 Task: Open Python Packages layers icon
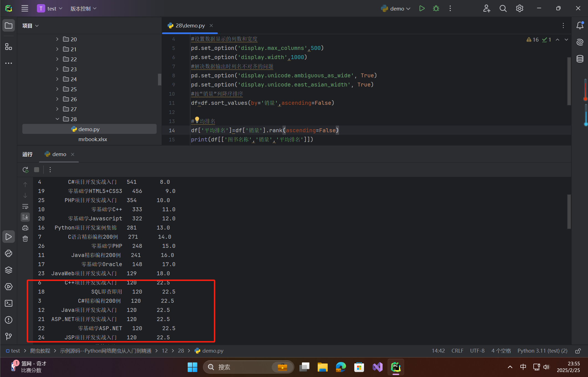point(9,270)
